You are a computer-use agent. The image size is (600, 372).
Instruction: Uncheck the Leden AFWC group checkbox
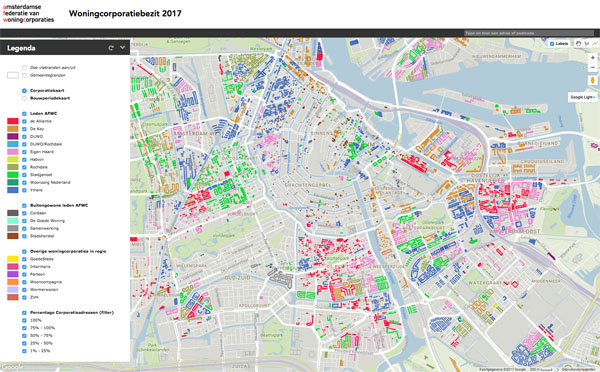[x=24, y=114]
